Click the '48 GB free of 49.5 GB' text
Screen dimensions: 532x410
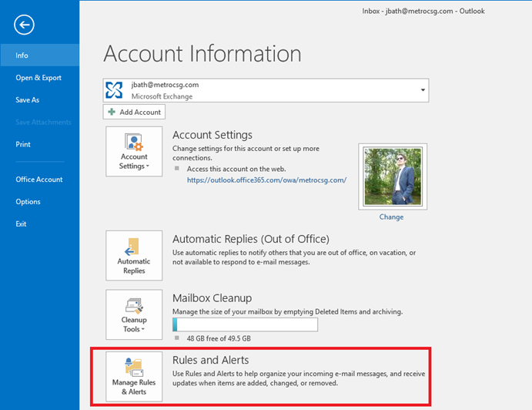tap(219, 338)
